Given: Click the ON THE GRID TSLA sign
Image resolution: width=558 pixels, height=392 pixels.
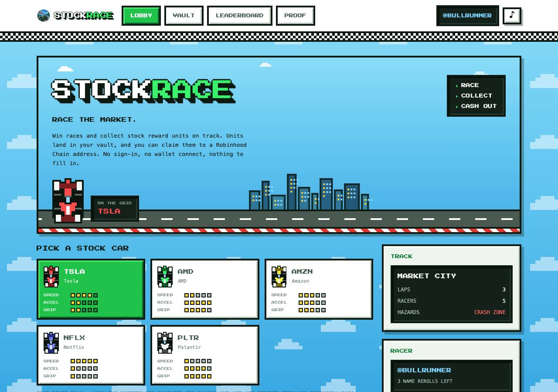Looking at the screenshot, I should pyautogui.click(x=115, y=208).
